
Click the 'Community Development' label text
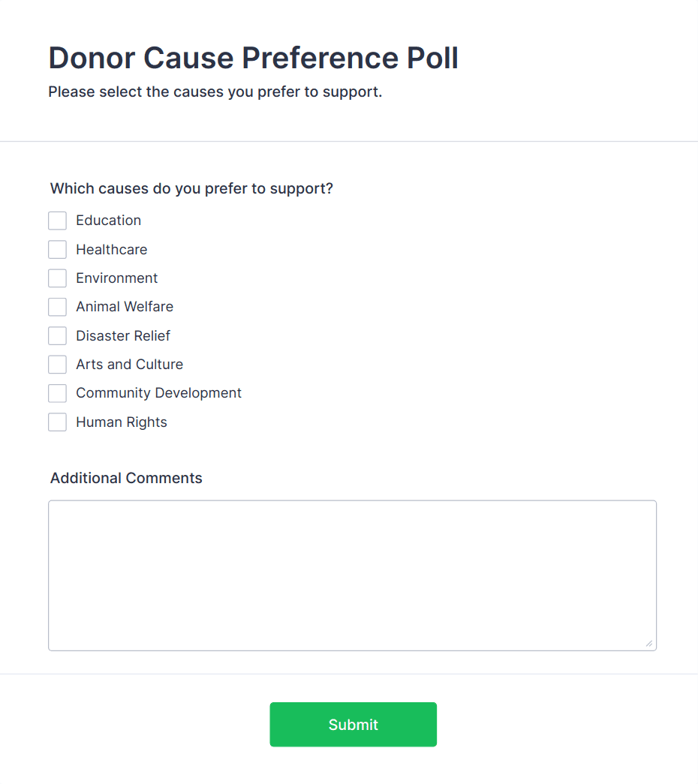(x=158, y=393)
